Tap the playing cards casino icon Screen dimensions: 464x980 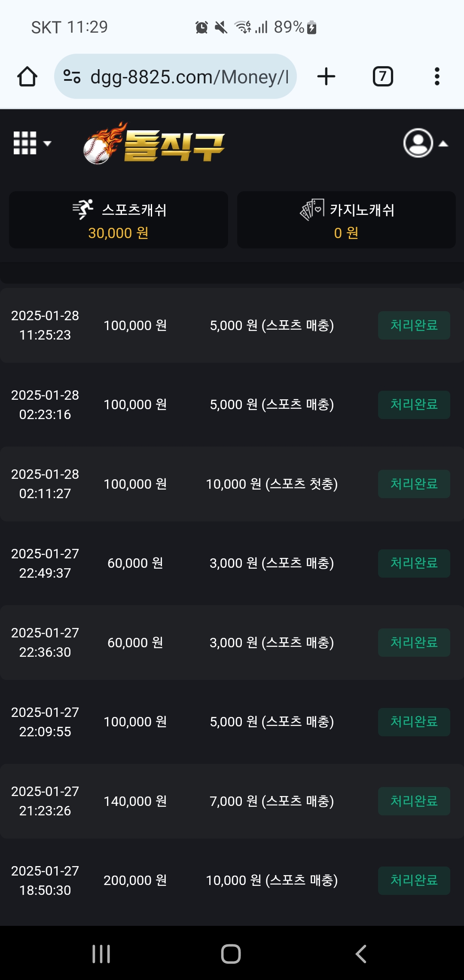pos(312,209)
